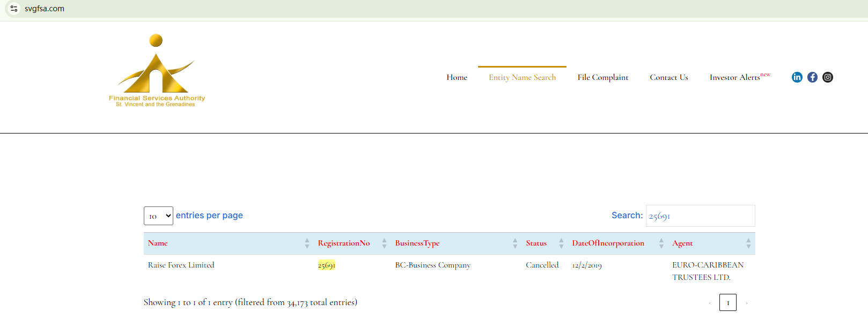The width and height of the screenshot is (868, 326).
Task: Sort table by Name column arrows
Action: 307,243
